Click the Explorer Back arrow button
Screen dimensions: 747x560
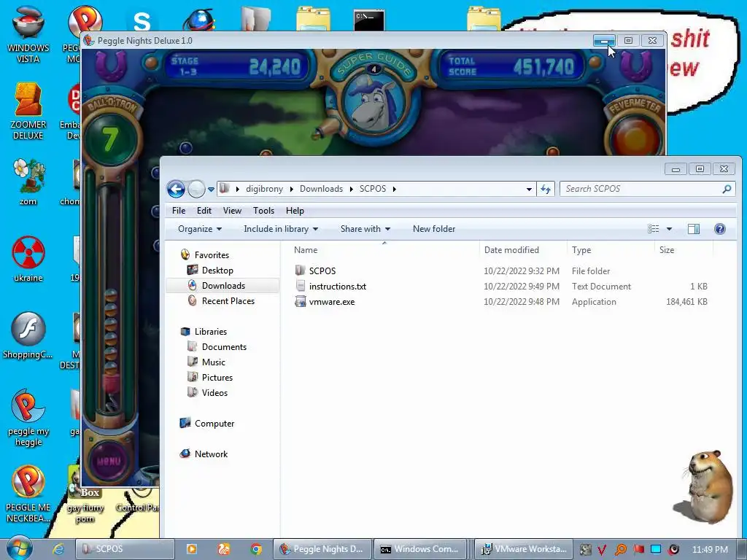pos(176,190)
